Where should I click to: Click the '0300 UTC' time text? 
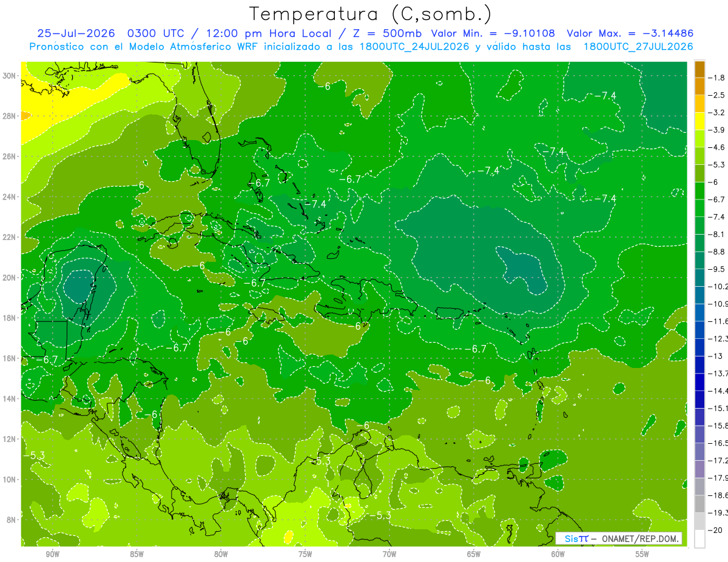[155, 33]
